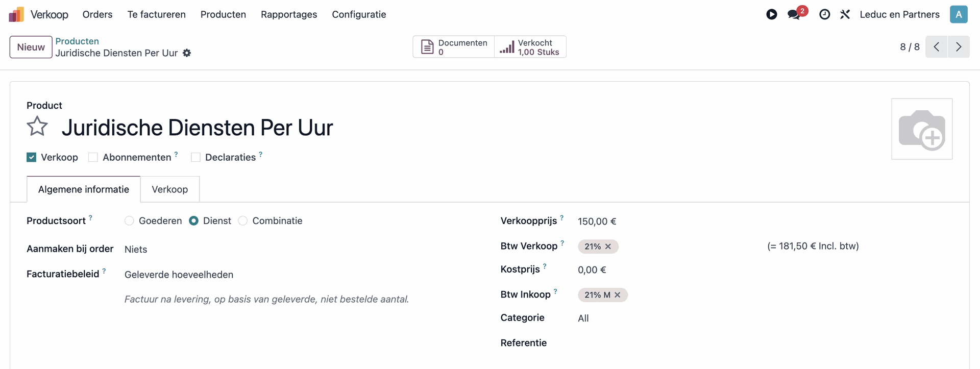Click the wrench debug tools icon
980x369 pixels.
(845, 14)
